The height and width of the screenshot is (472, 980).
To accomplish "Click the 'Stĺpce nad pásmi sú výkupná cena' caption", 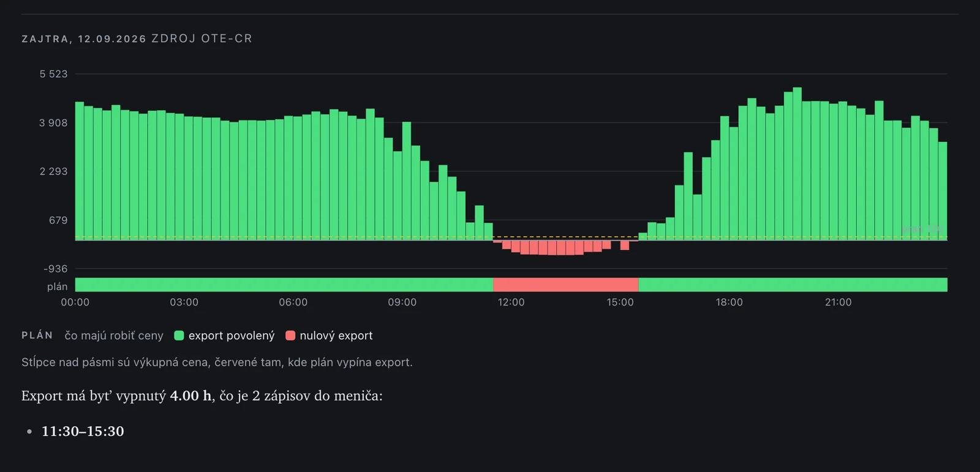I will (x=217, y=362).
